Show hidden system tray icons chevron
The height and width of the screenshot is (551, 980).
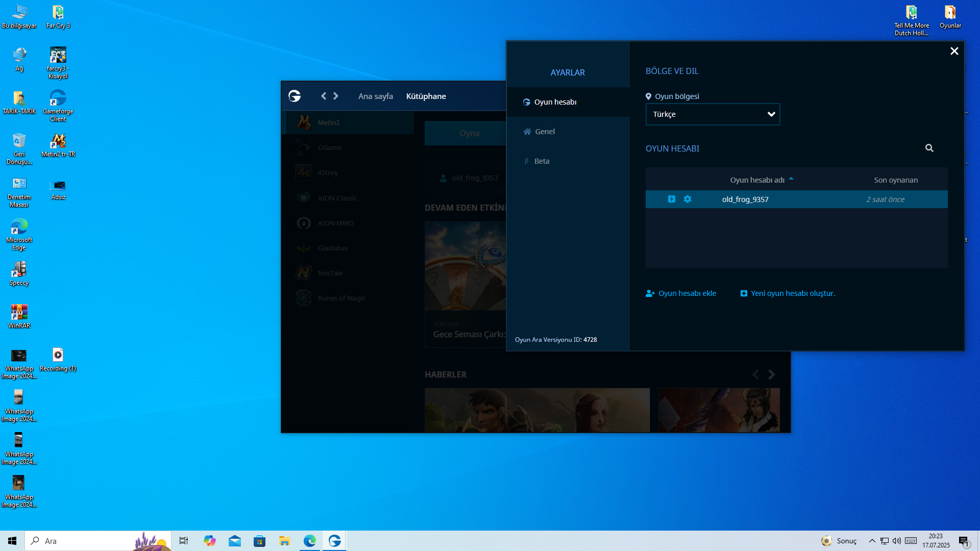coord(872,541)
